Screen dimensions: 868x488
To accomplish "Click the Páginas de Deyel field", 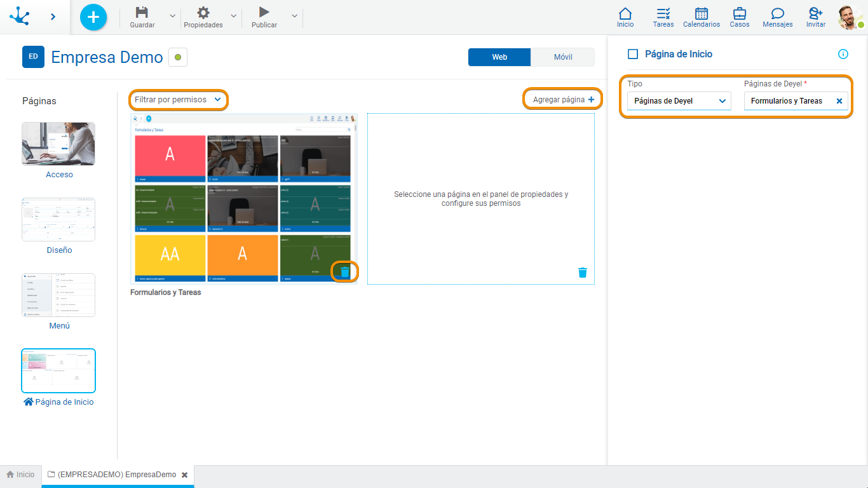I will click(796, 101).
